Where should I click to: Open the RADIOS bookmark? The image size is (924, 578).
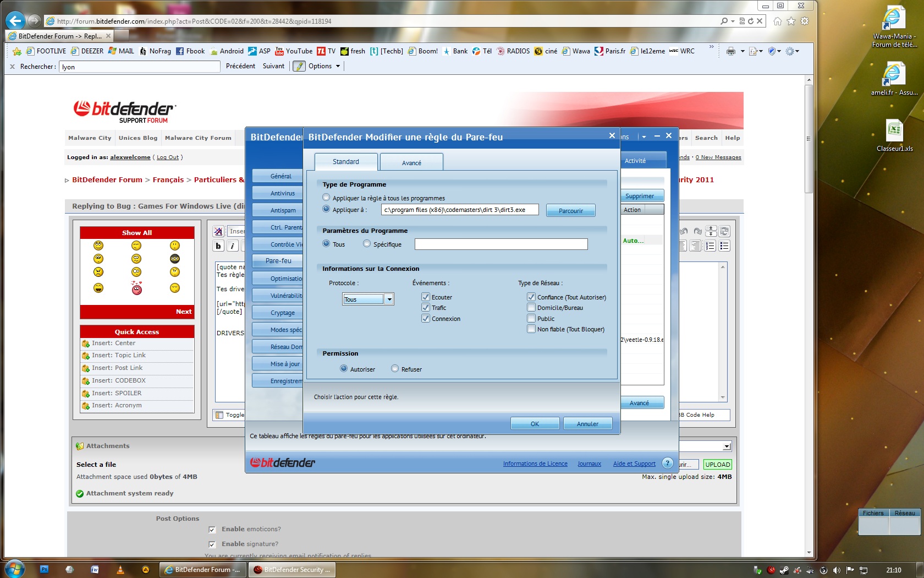click(x=513, y=51)
